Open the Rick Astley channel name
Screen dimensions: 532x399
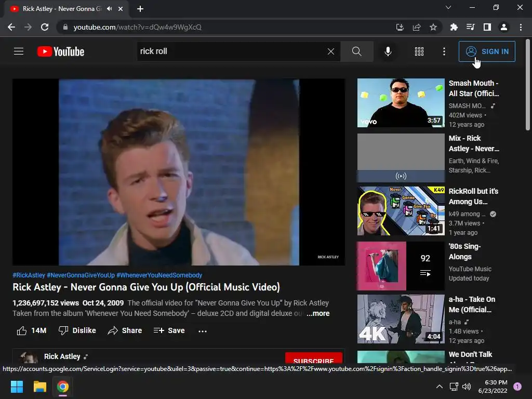(62, 356)
